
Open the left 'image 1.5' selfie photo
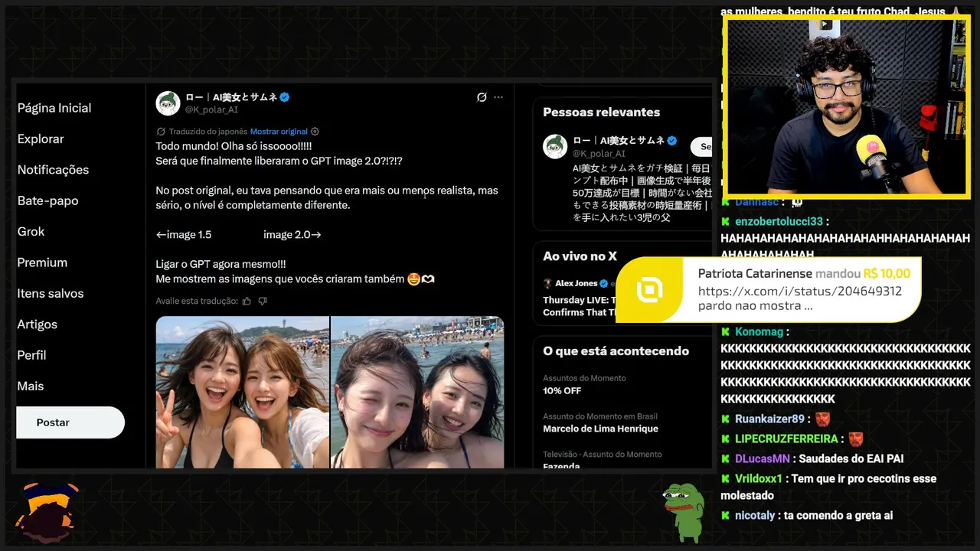coord(243,393)
